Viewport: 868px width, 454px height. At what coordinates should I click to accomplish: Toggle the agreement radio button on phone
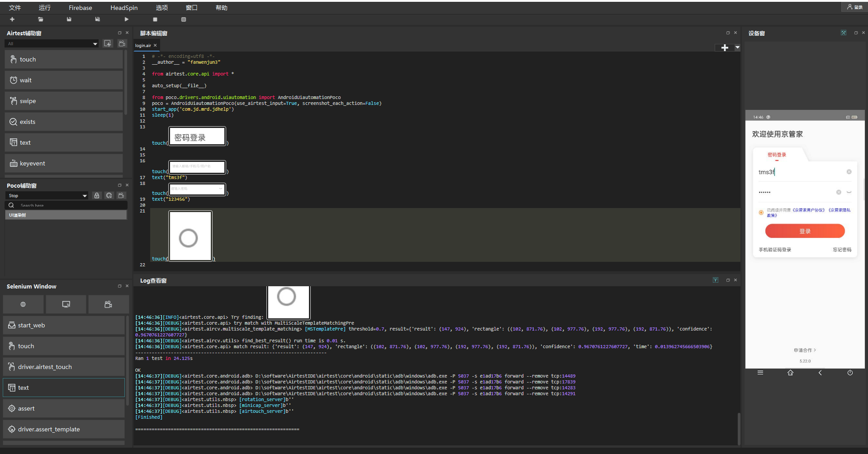pos(761,213)
